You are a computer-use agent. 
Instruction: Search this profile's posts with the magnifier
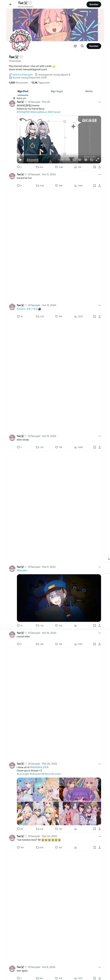tap(82, 46)
